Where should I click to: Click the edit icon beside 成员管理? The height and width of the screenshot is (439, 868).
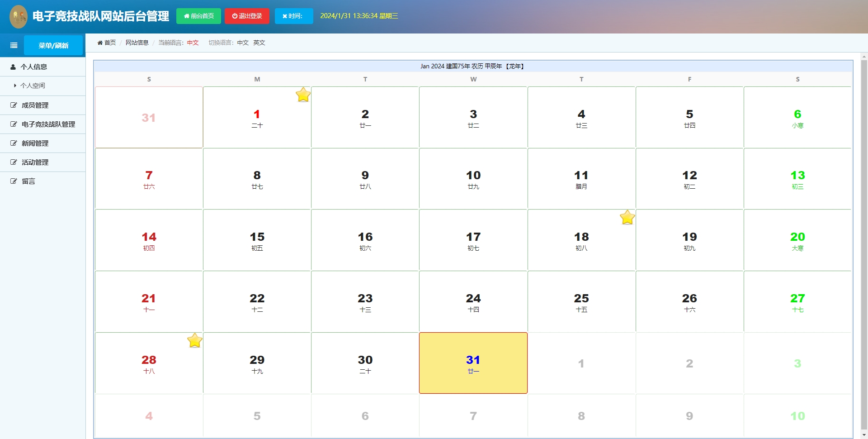tap(14, 105)
